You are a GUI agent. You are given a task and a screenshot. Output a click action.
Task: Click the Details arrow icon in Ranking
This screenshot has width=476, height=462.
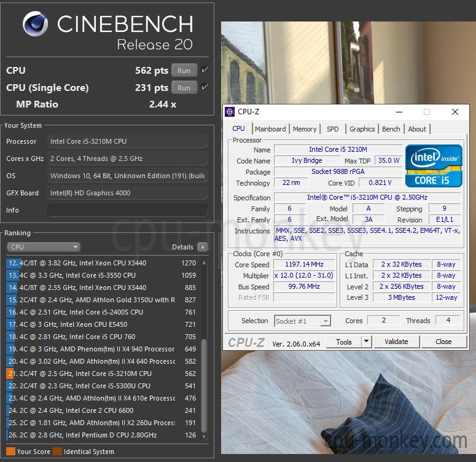tap(203, 247)
